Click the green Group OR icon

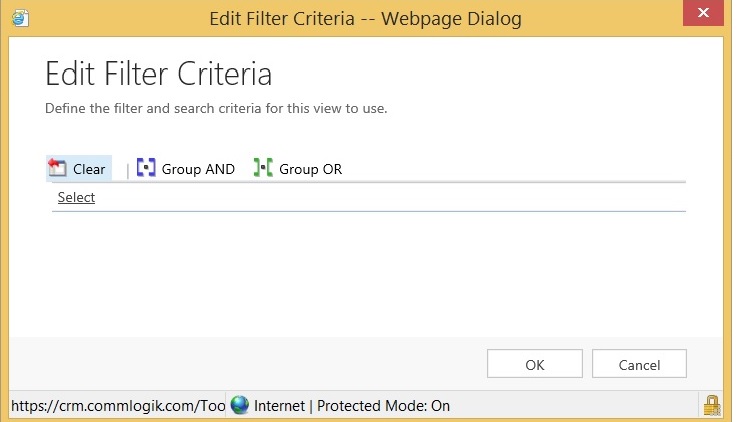coord(263,169)
